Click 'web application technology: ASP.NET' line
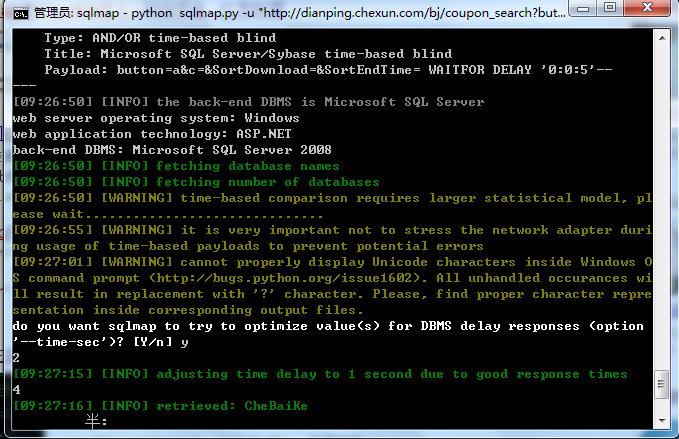This screenshot has width=679, height=439. click(x=152, y=134)
